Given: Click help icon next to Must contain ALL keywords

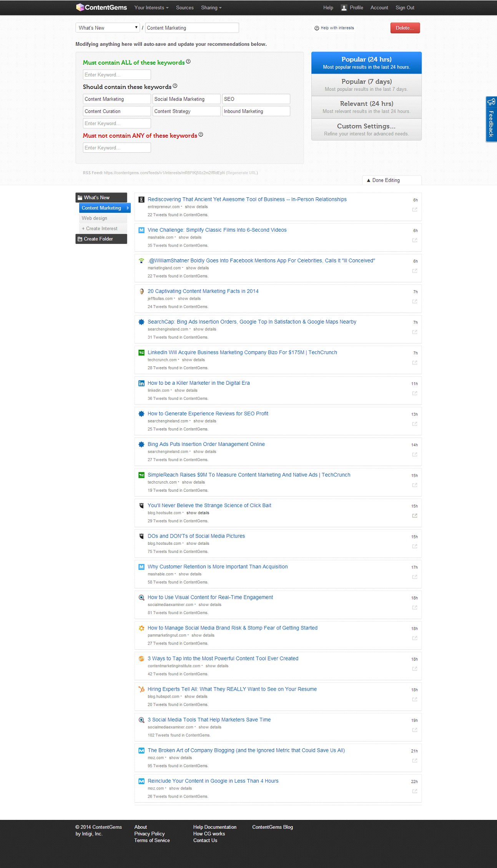Looking at the screenshot, I should pyautogui.click(x=188, y=62).
